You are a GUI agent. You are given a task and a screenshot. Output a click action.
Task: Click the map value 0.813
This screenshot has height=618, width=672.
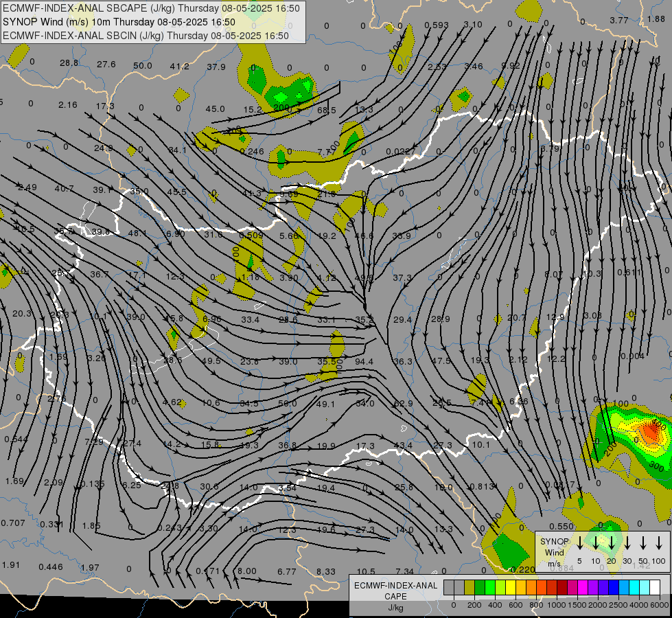pos(482,486)
